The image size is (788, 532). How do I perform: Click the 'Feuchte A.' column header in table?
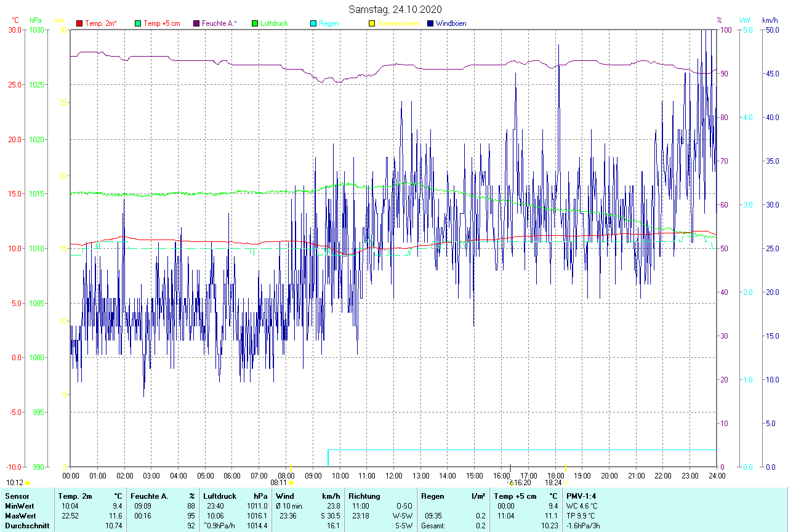click(x=149, y=496)
